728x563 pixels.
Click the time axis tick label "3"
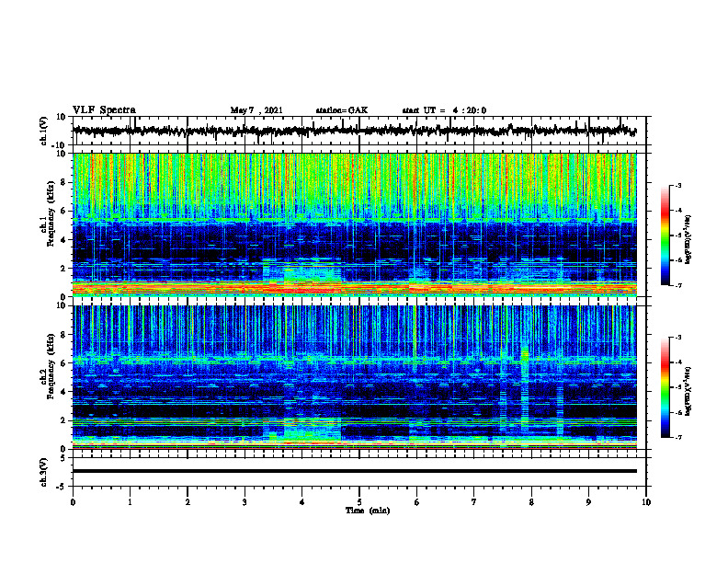[245, 502]
